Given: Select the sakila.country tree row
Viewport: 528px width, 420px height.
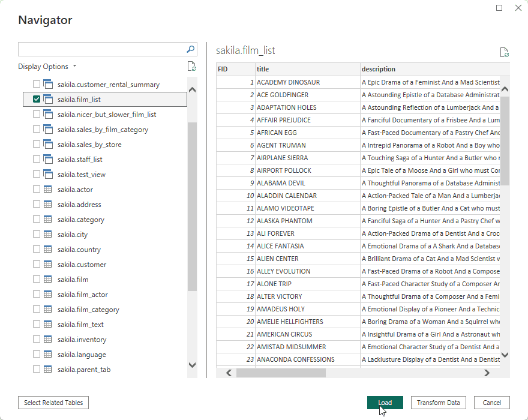Looking at the screenshot, I should pyautogui.click(x=105, y=249).
